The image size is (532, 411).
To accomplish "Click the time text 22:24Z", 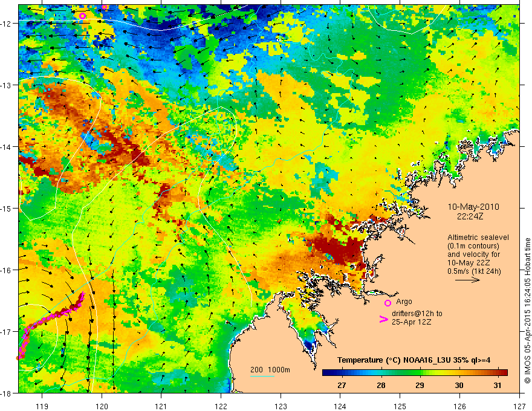I will point(470,216).
